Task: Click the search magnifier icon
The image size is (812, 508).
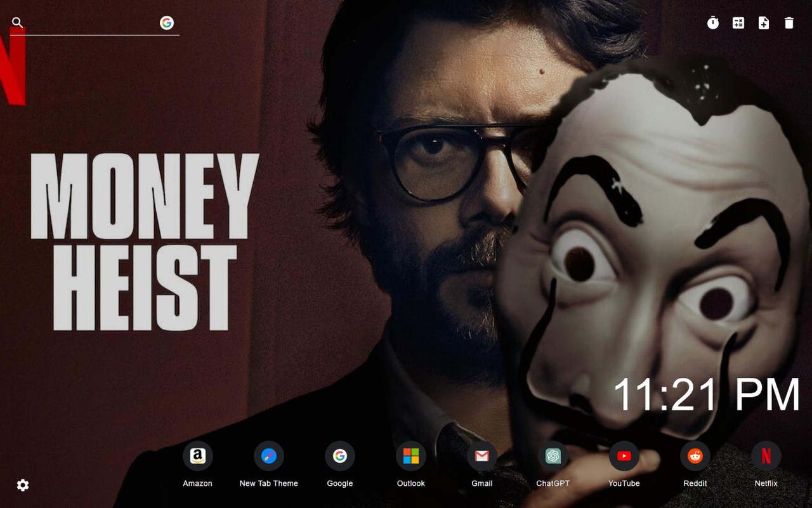Action: (18, 23)
